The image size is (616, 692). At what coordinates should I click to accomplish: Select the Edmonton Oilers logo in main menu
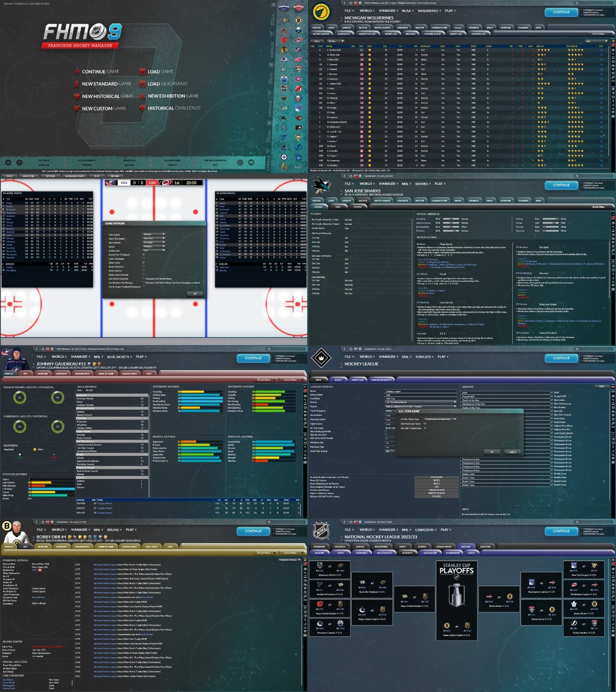[x=284, y=79]
